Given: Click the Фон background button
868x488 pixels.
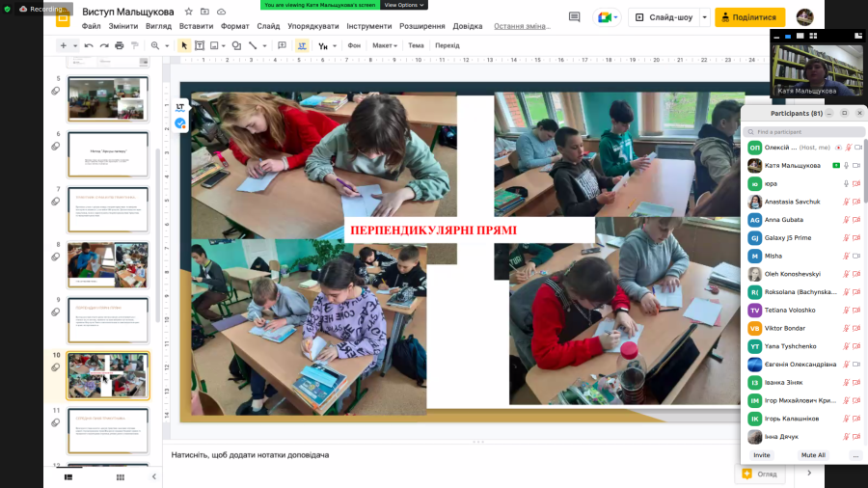Looking at the screenshot, I should pyautogui.click(x=354, y=46).
